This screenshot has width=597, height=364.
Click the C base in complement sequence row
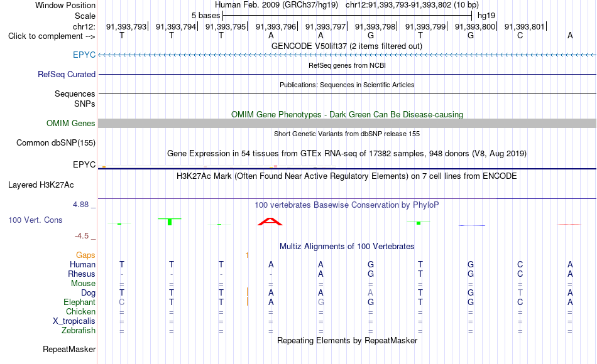[x=520, y=35]
